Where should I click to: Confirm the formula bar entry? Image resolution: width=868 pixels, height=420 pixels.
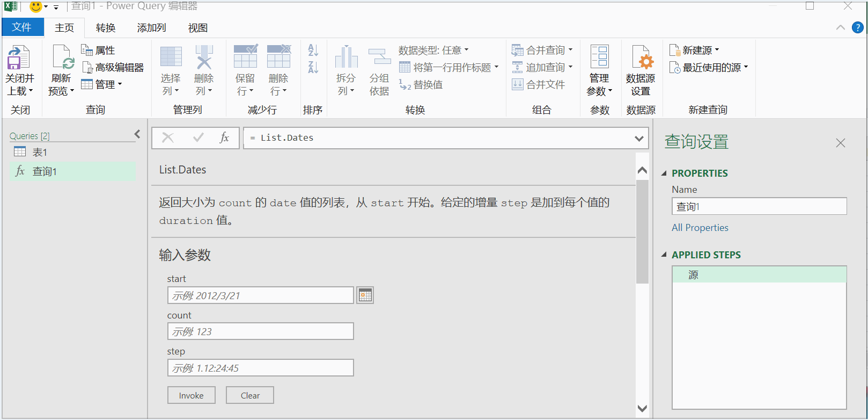[198, 137]
